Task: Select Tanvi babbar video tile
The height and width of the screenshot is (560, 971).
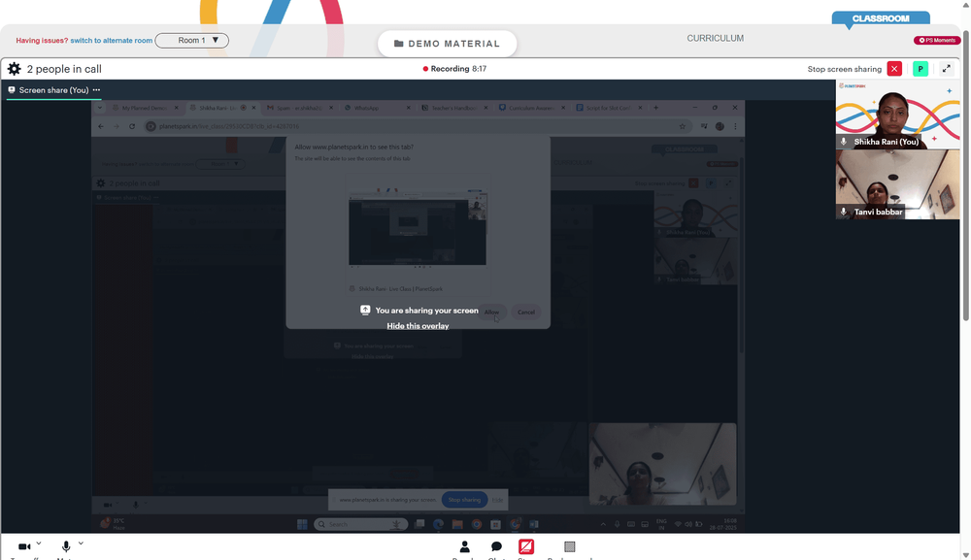Action: pyautogui.click(x=897, y=184)
